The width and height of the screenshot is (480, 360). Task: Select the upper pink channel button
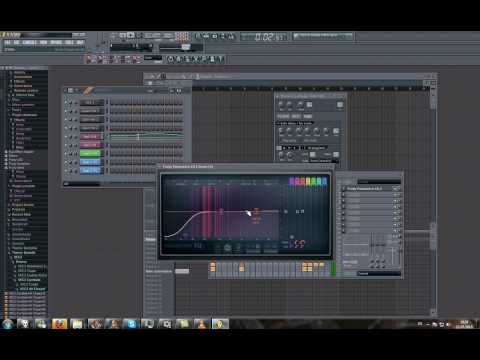coord(90,137)
